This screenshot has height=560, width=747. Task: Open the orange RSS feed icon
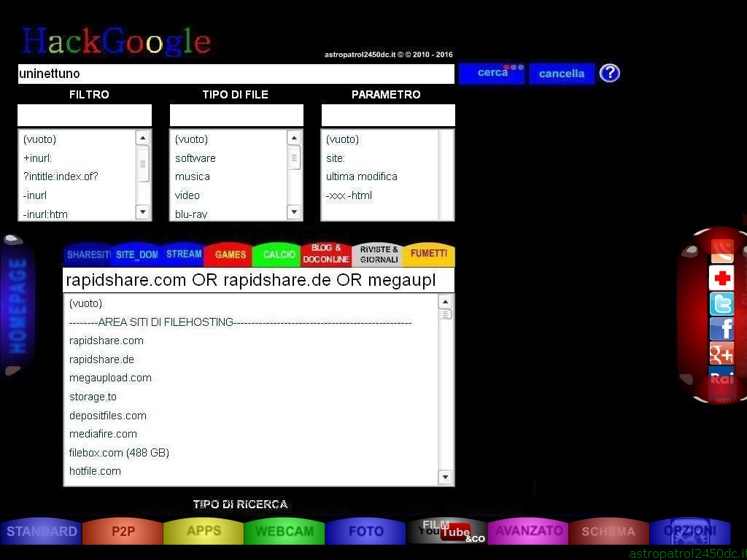click(x=722, y=251)
